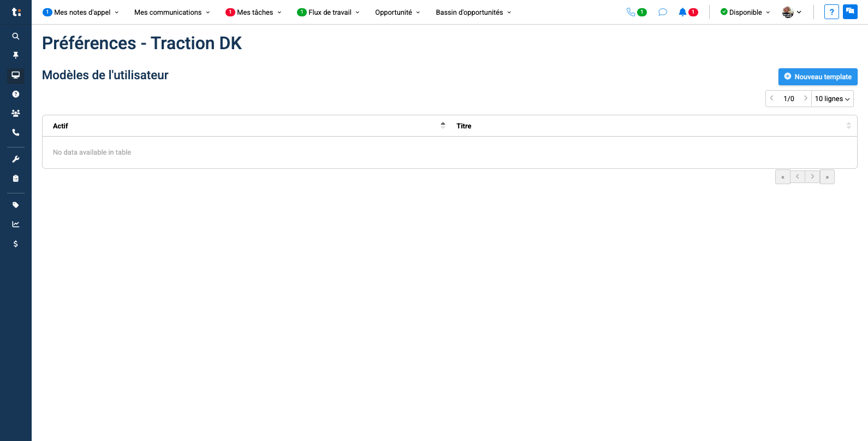Viewport: 868px width, 441px height.
Task: Open Mes tâches menu
Action: pyautogui.click(x=254, y=12)
